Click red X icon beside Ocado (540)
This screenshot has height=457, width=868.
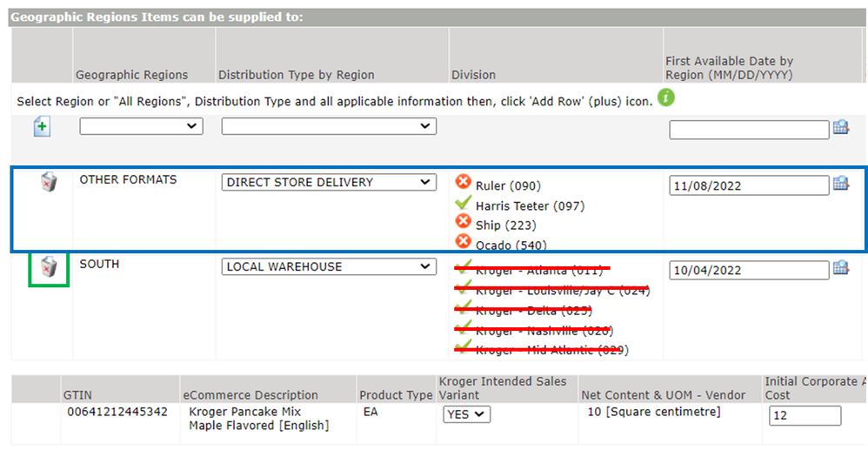coord(464,241)
